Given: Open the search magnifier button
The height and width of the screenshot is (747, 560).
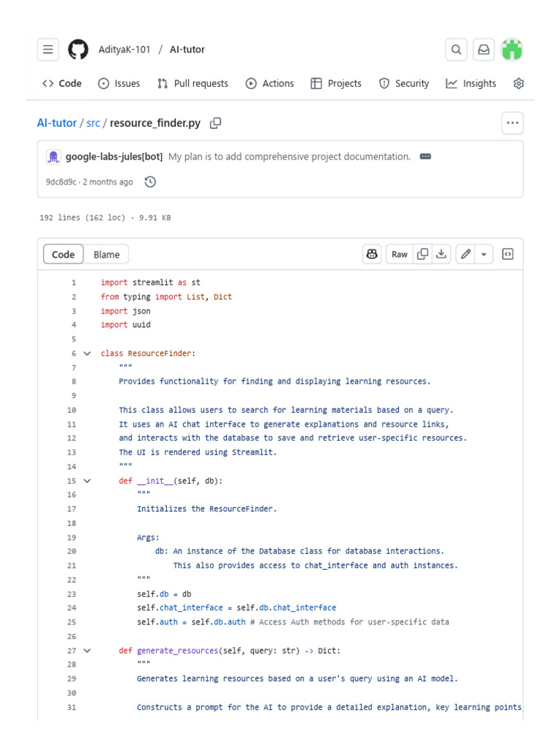Looking at the screenshot, I should point(456,50).
